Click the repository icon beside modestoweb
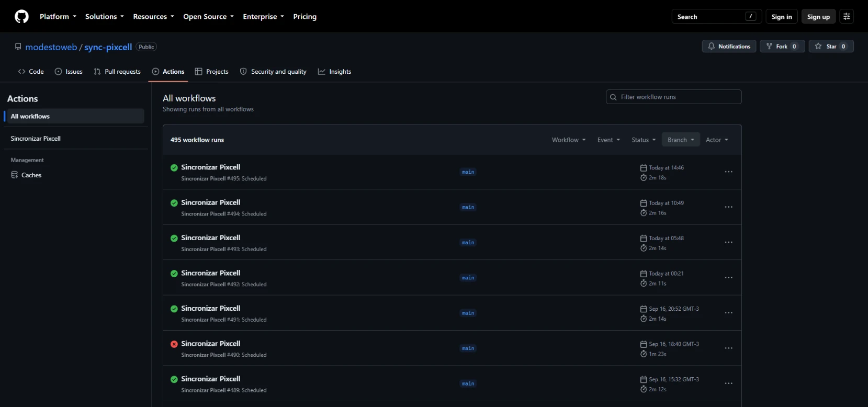 click(18, 47)
